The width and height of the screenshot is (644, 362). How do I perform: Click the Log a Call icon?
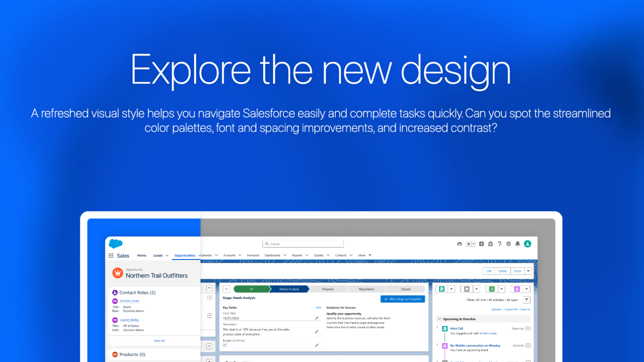point(441,289)
